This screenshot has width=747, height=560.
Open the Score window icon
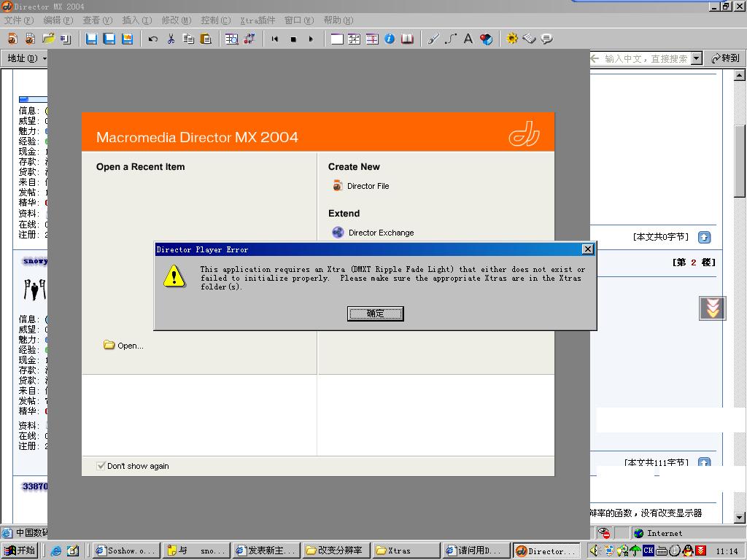[372, 39]
